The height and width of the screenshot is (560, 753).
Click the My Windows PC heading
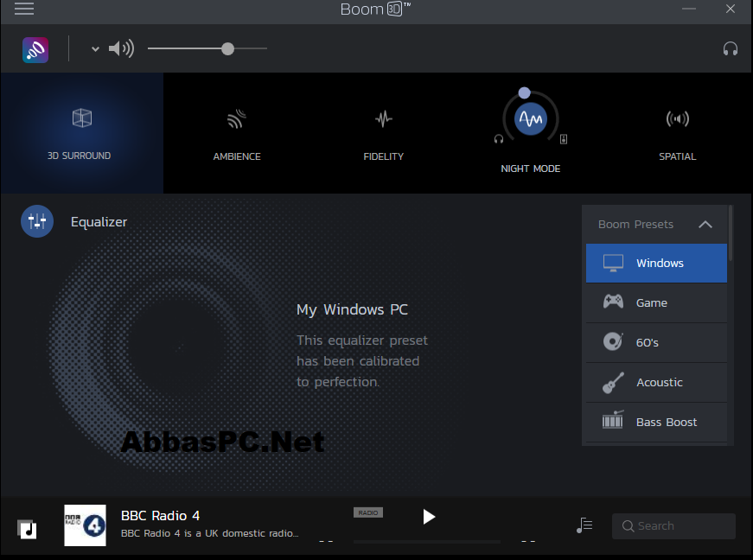pyautogui.click(x=353, y=309)
